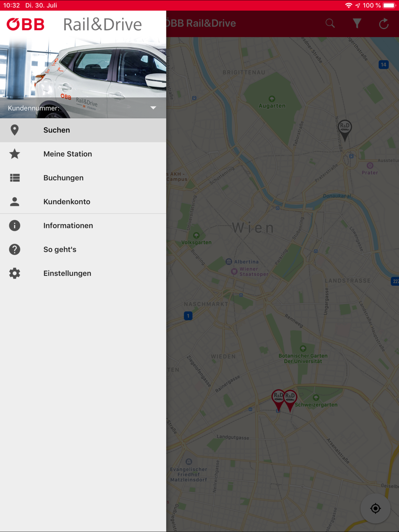This screenshot has width=399, height=532.
Task: Open the Kundenkonto menu entry
Action: click(x=83, y=202)
